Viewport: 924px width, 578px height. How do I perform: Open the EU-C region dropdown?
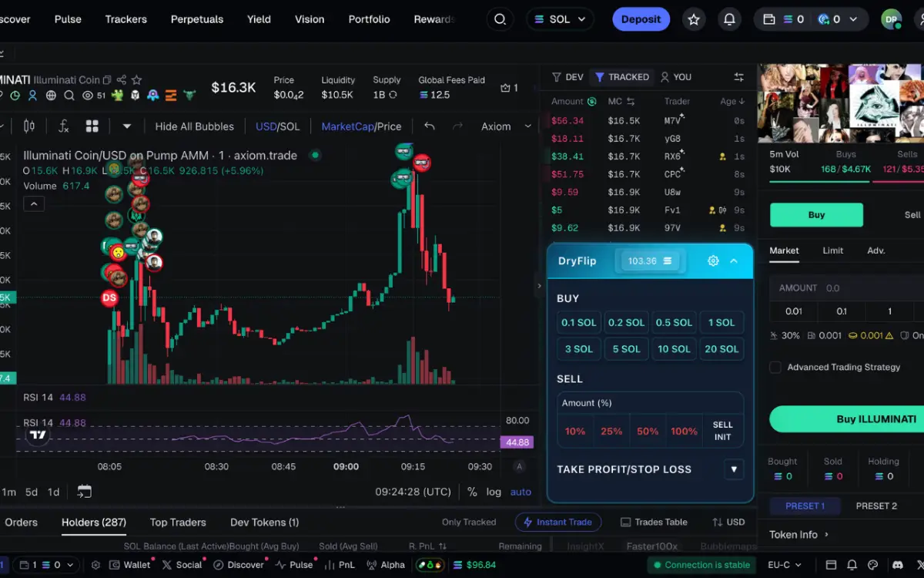click(786, 565)
